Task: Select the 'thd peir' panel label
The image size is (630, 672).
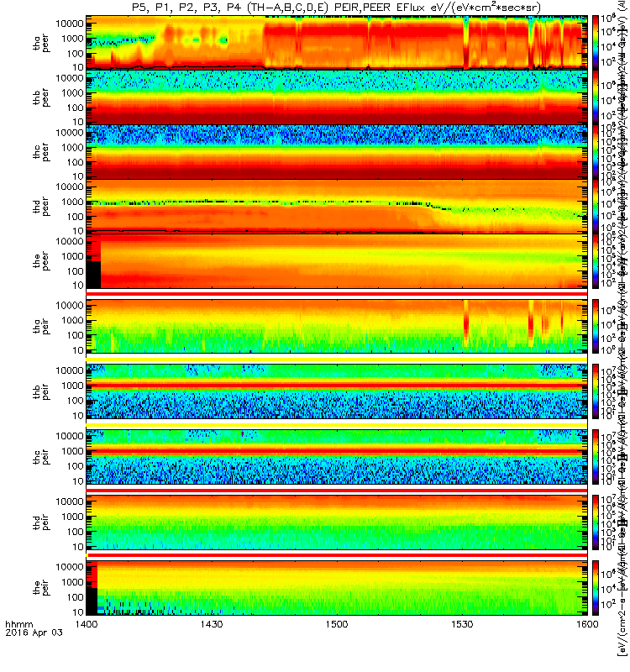Action: pyautogui.click(x=41, y=522)
